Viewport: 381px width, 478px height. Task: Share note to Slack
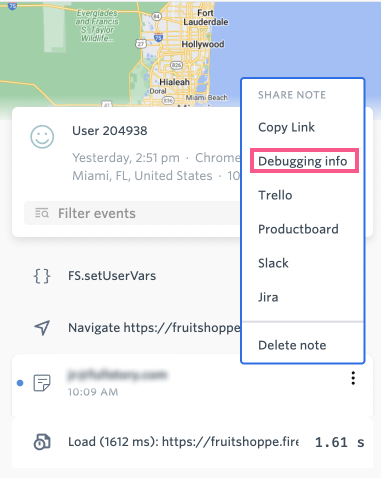(273, 263)
